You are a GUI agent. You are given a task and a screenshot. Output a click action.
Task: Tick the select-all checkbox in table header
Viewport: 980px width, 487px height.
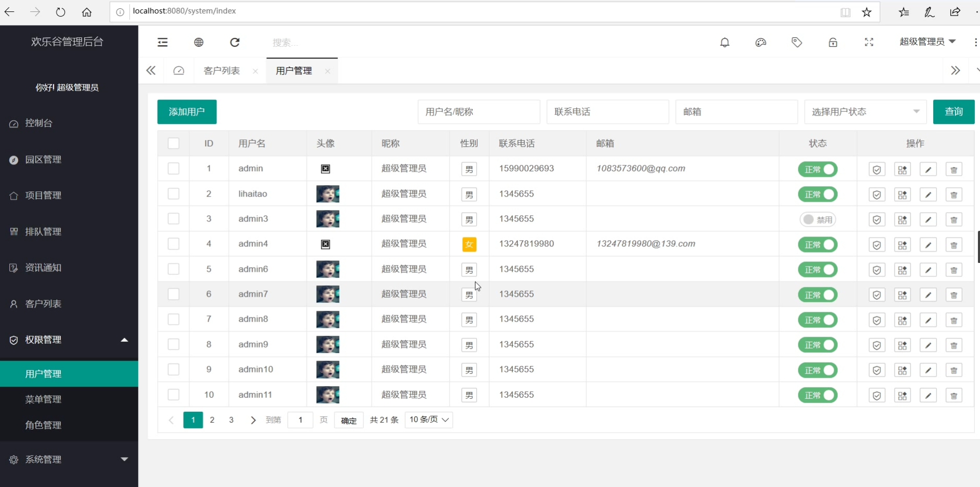pyautogui.click(x=173, y=143)
